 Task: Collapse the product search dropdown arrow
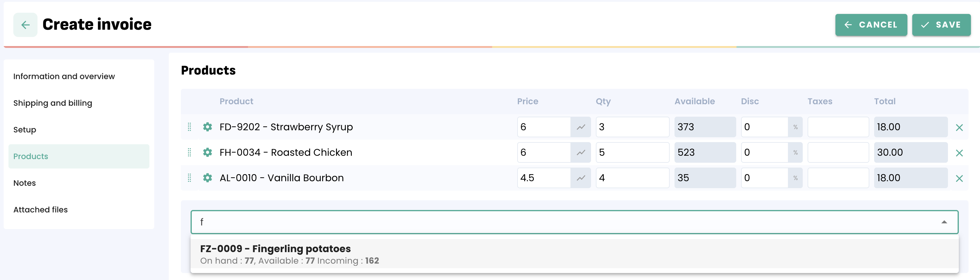[x=944, y=222]
